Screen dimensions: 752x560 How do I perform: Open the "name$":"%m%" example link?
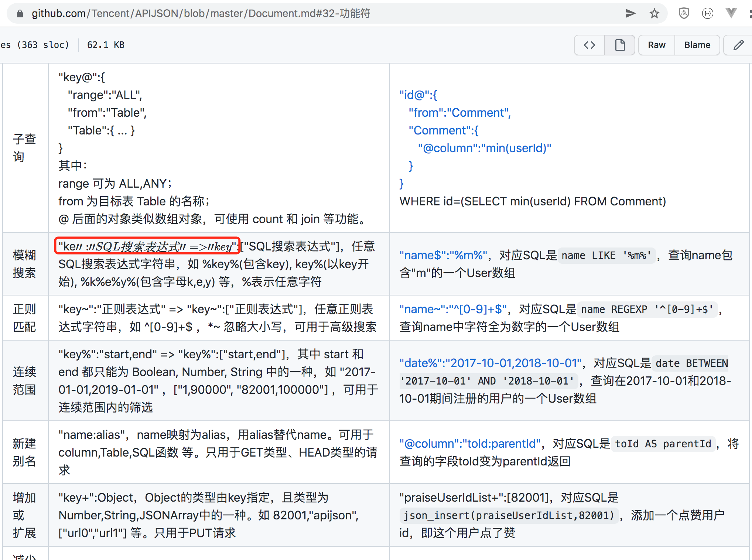point(443,255)
